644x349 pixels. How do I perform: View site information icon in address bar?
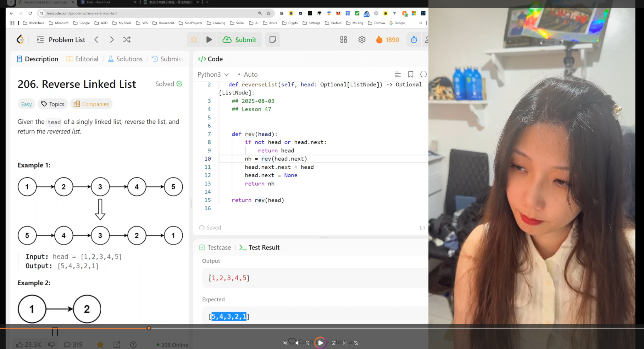coord(42,13)
